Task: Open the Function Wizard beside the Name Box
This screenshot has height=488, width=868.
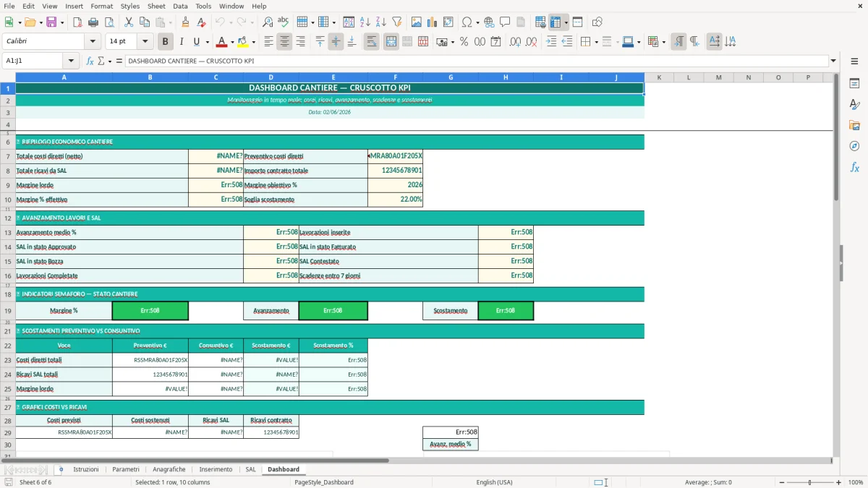Action: pos(90,61)
